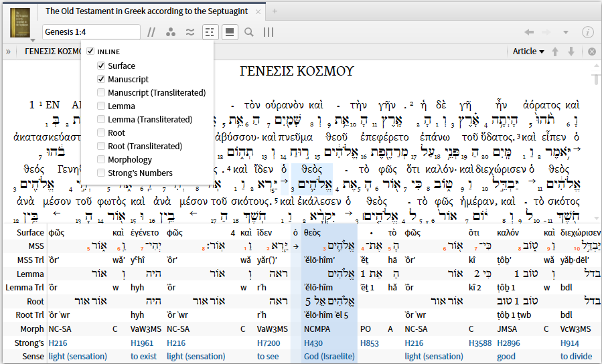Image resolution: width=602 pixels, height=364 pixels.
Task: Click transliteration 'ĕlō·hîm' in MSS Trl row
Action: pos(319,260)
